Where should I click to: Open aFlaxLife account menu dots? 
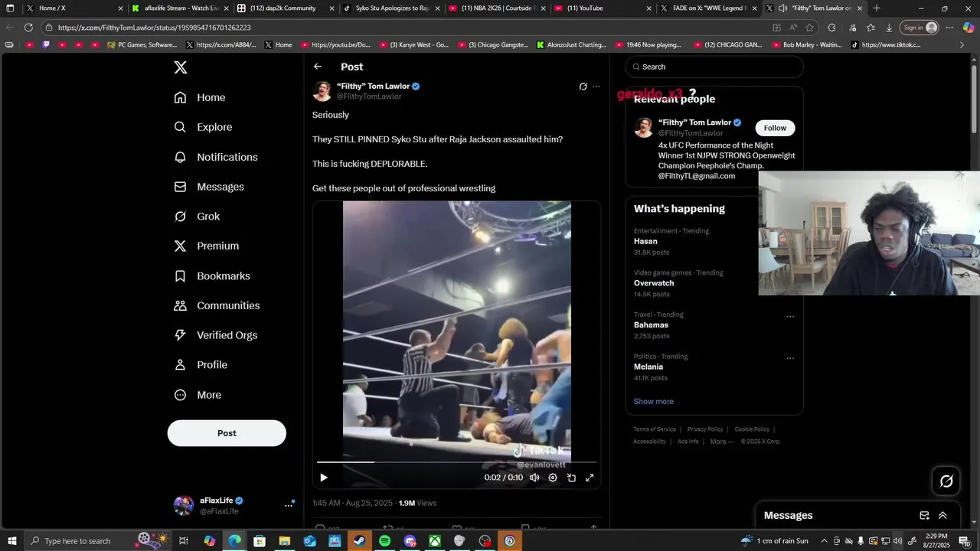tap(289, 505)
